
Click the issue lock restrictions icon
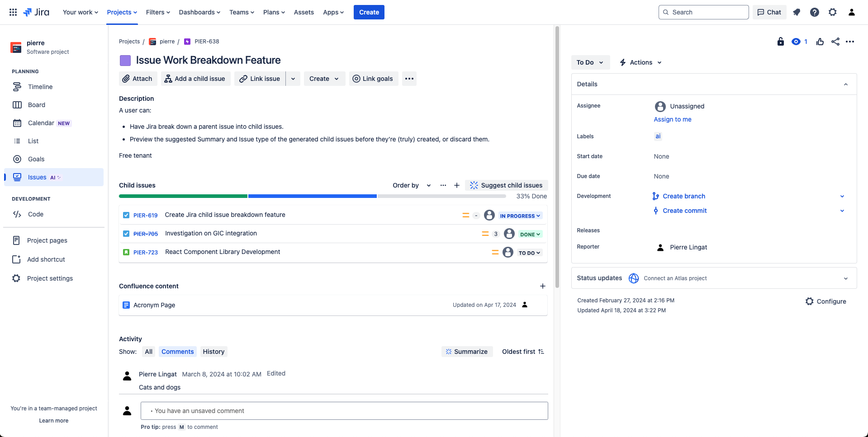[781, 42]
